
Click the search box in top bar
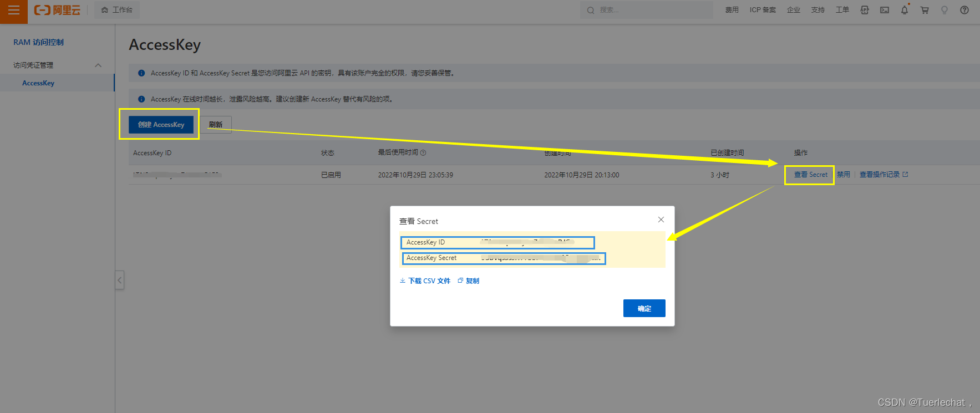[x=646, y=10]
